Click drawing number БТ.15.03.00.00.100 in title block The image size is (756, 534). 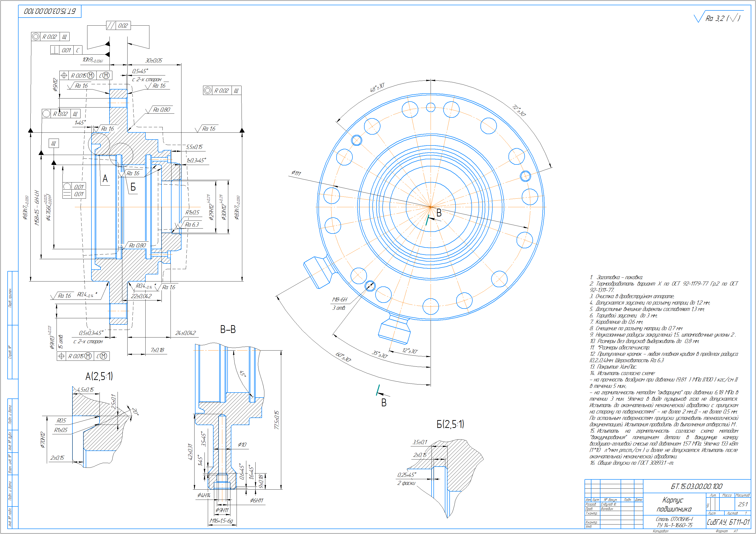696,486
